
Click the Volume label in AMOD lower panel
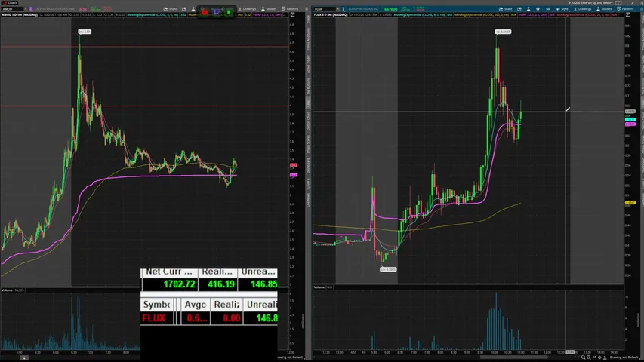7,290
